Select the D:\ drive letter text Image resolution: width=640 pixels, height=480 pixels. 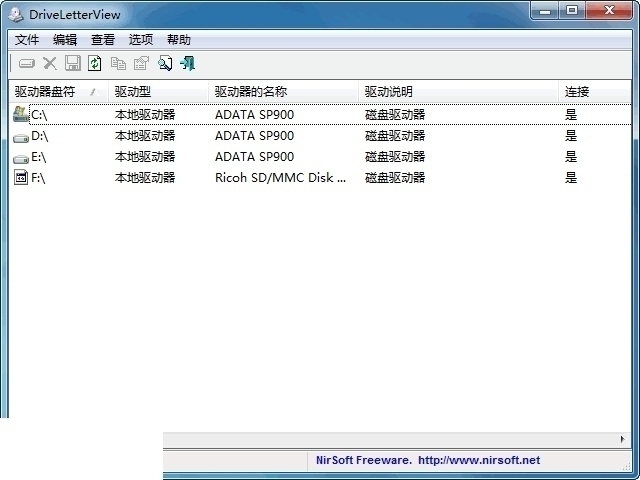click(x=40, y=136)
